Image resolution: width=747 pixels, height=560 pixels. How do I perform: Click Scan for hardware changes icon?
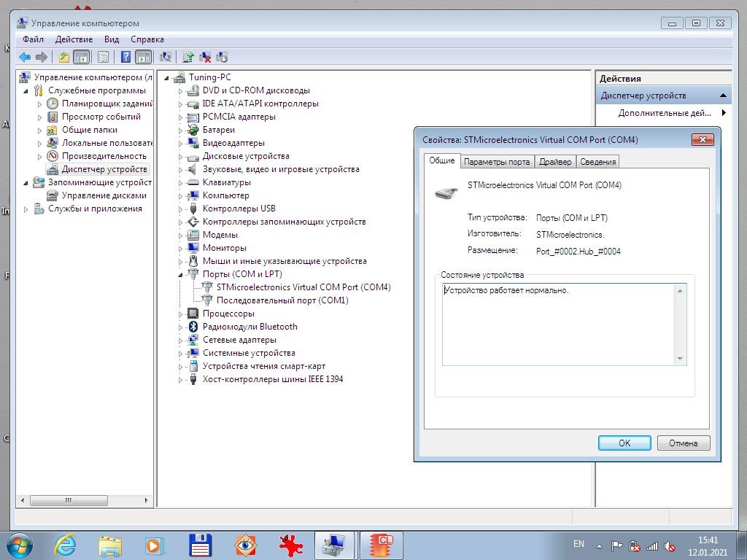166,57
